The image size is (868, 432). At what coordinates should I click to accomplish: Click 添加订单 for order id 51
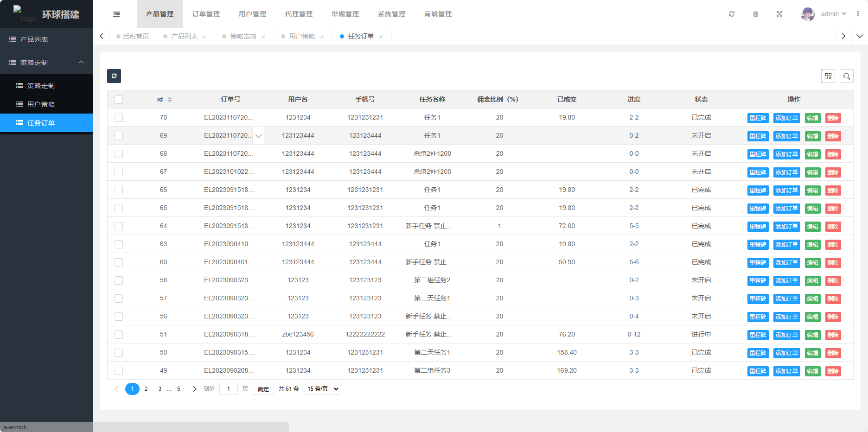[787, 335]
